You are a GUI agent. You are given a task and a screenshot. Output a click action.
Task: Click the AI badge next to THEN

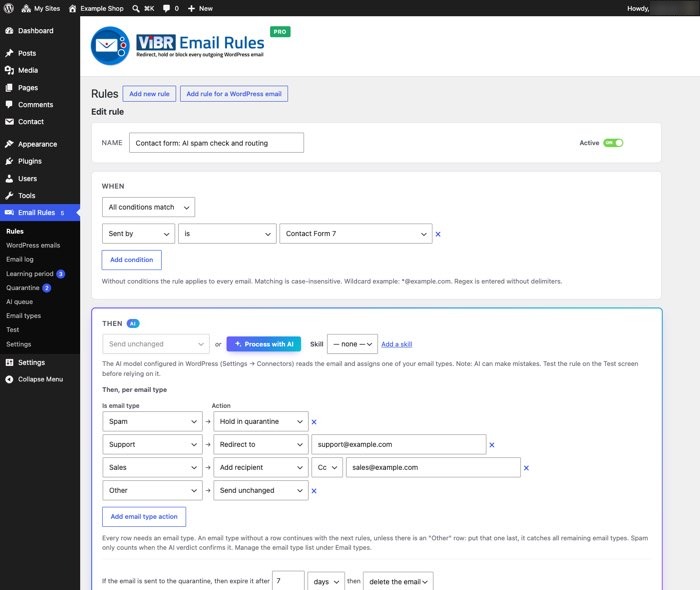pyautogui.click(x=133, y=324)
